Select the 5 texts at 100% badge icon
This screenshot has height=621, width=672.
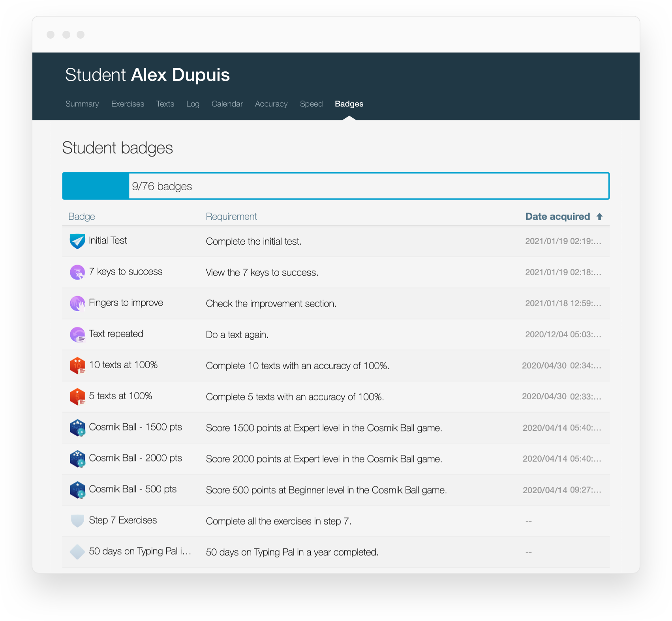tap(77, 397)
